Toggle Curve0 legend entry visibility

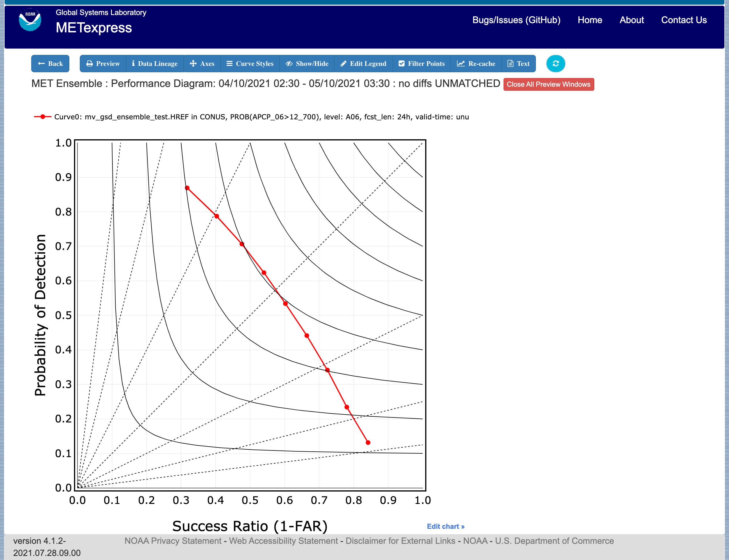click(x=251, y=117)
